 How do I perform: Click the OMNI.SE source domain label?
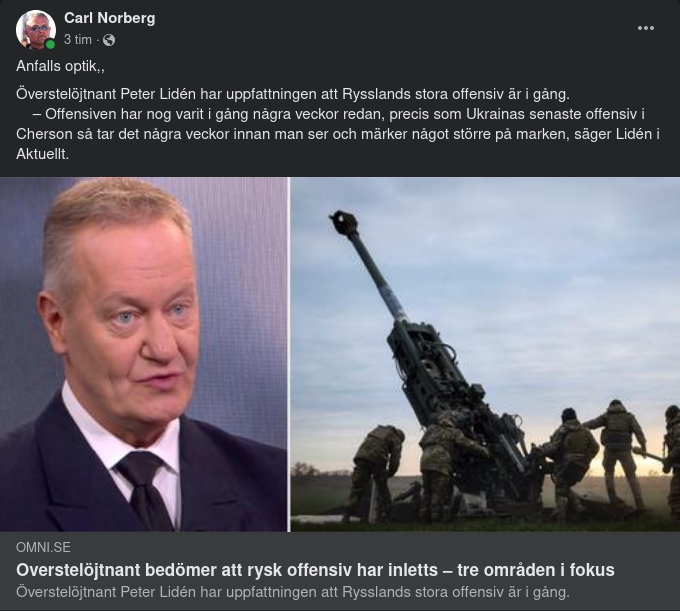[43, 547]
